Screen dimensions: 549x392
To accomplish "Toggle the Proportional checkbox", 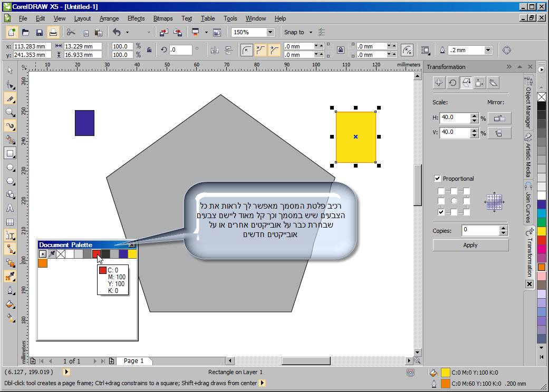I will 437,178.
